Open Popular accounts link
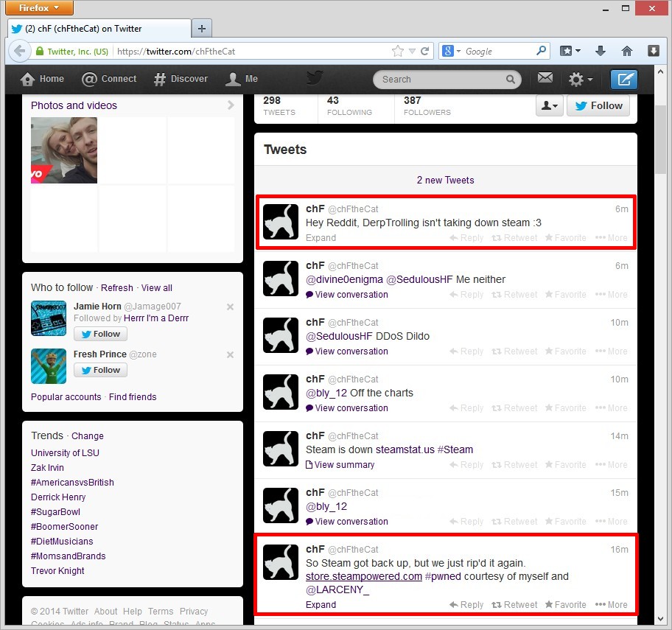 (x=66, y=397)
